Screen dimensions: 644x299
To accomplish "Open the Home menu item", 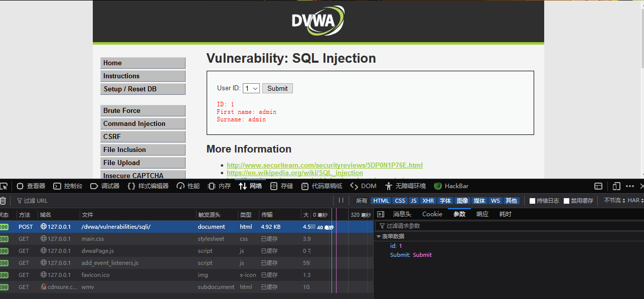I will pos(143,63).
